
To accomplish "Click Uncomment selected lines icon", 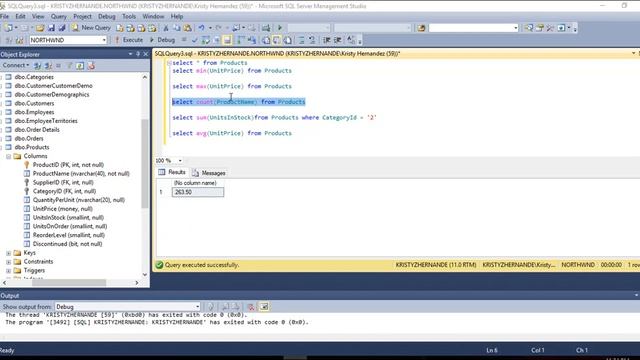I will click(312, 40).
